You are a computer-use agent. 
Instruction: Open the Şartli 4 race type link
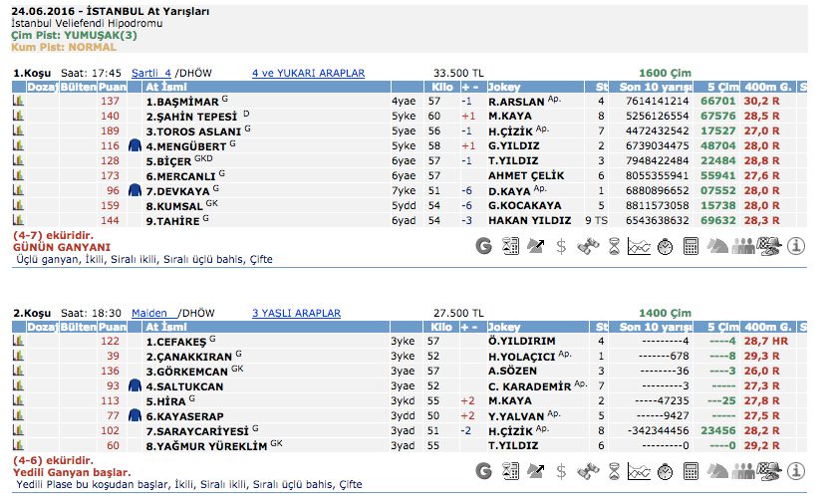pyautogui.click(x=151, y=73)
